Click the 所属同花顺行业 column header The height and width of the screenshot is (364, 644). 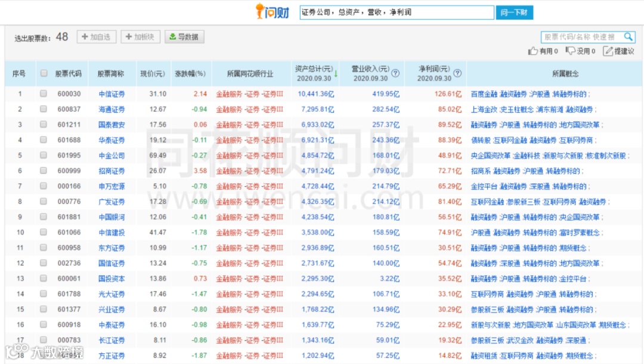pyautogui.click(x=250, y=73)
